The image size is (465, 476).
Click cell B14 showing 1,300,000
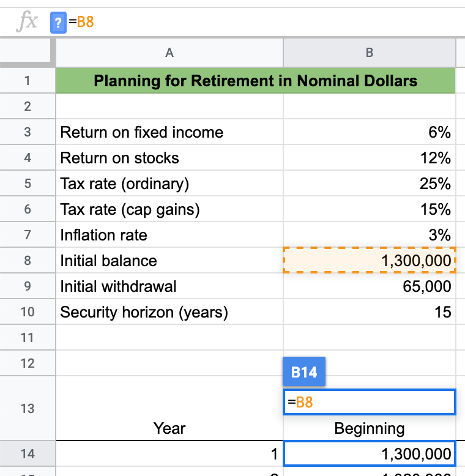click(370, 454)
